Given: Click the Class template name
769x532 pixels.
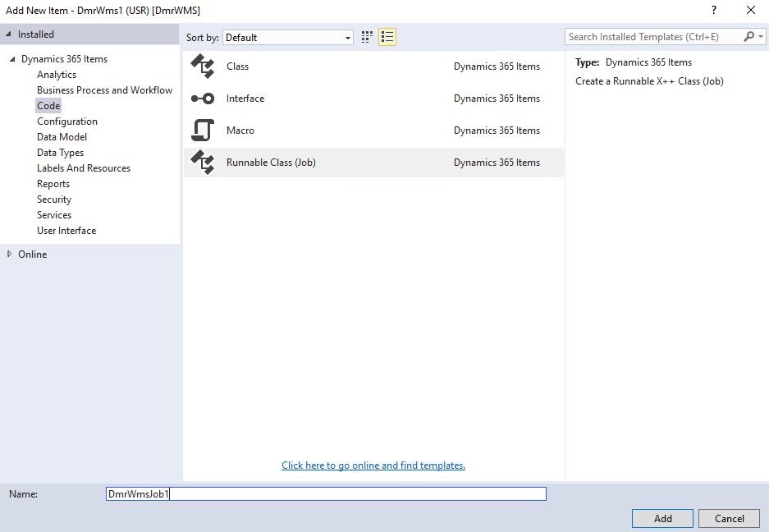Looking at the screenshot, I should (x=237, y=66).
